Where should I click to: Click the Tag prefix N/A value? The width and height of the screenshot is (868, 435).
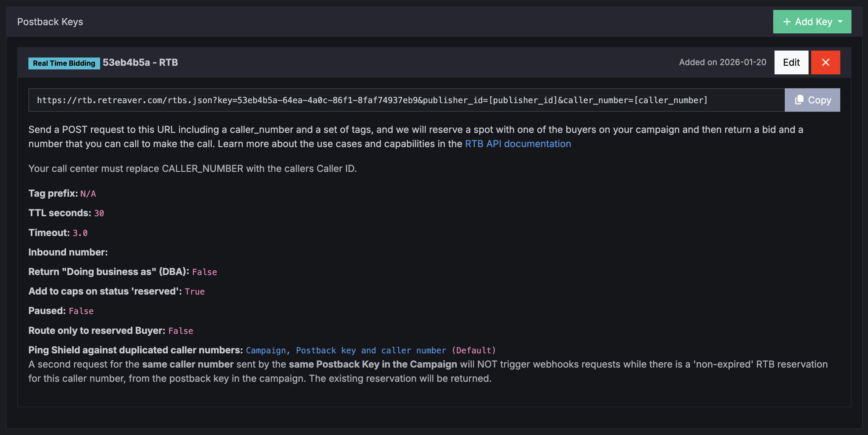[88, 194]
